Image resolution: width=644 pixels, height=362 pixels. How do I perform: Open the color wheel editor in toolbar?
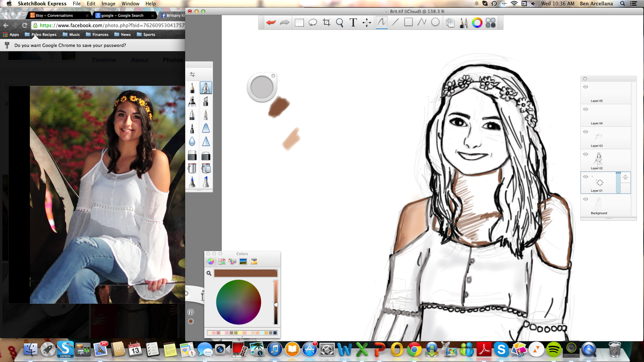click(477, 22)
